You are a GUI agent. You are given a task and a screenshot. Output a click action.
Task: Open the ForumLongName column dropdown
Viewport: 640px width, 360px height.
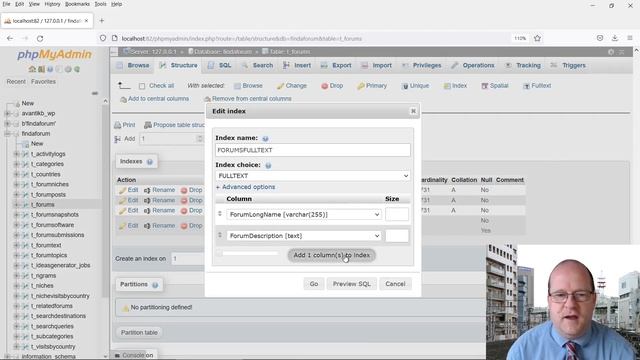304,214
